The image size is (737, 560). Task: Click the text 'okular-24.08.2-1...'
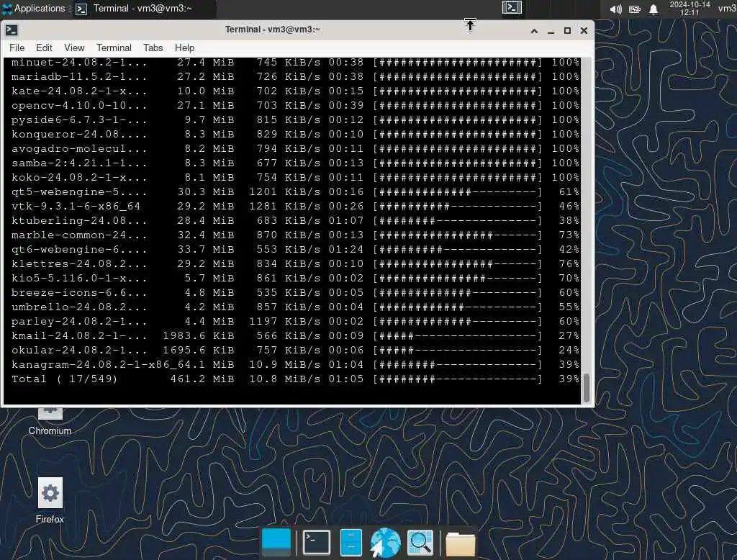pos(79,351)
